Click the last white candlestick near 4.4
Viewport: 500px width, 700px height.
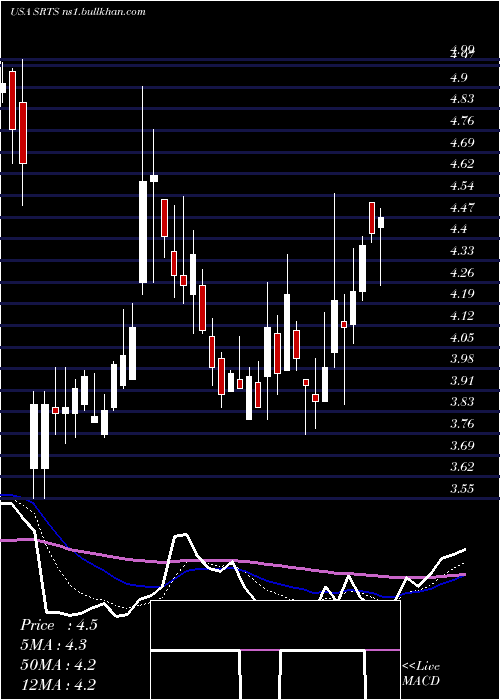point(381,222)
